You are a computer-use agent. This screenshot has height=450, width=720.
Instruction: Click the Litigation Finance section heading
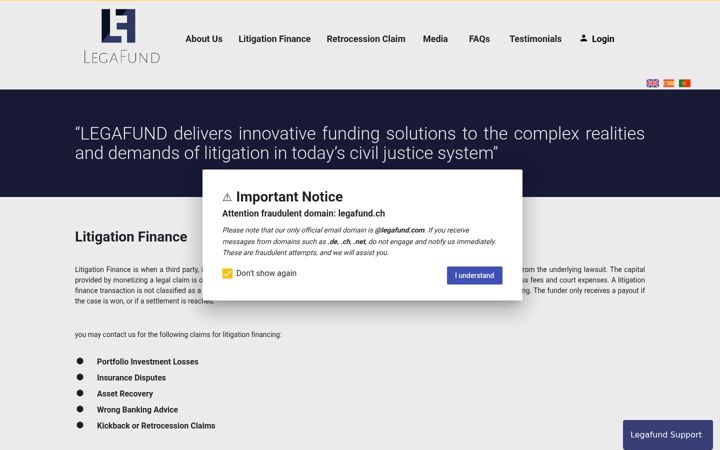(131, 237)
